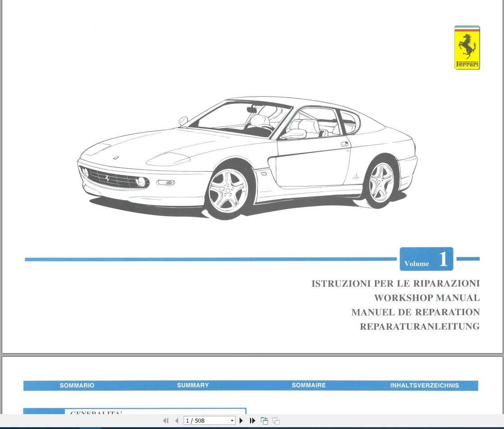
Task: Go to the next page
Action: coord(241,420)
